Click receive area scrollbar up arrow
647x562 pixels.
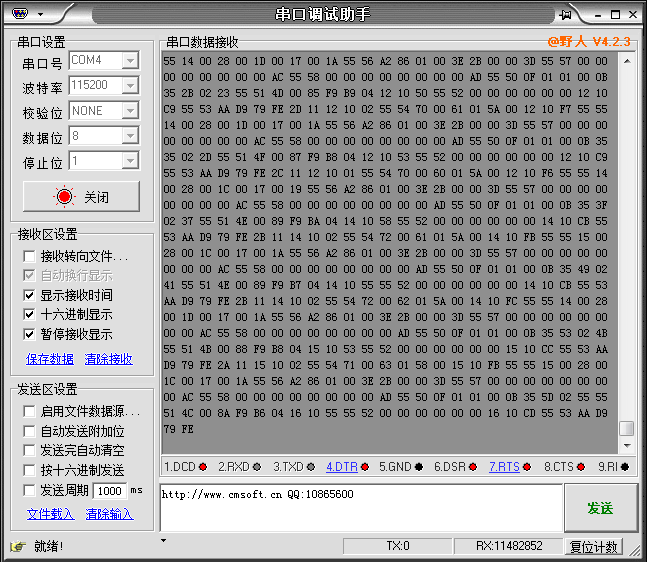(627, 61)
